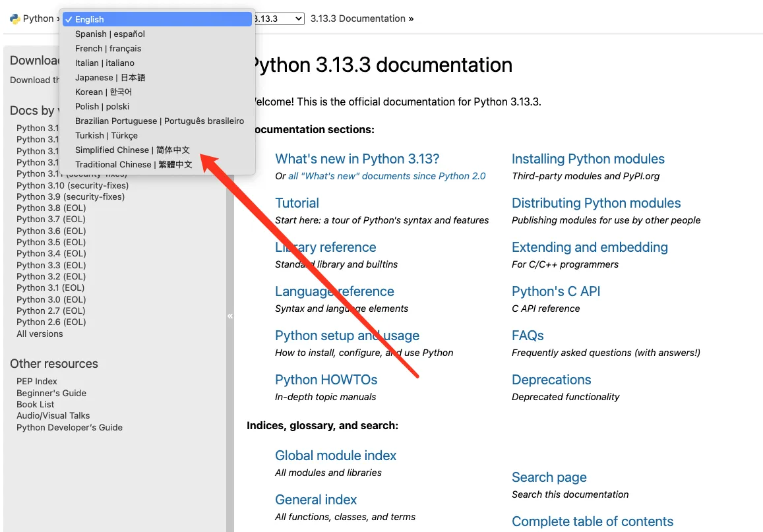Open the Audio/Visual Talks link

click(x=53, y=416)
